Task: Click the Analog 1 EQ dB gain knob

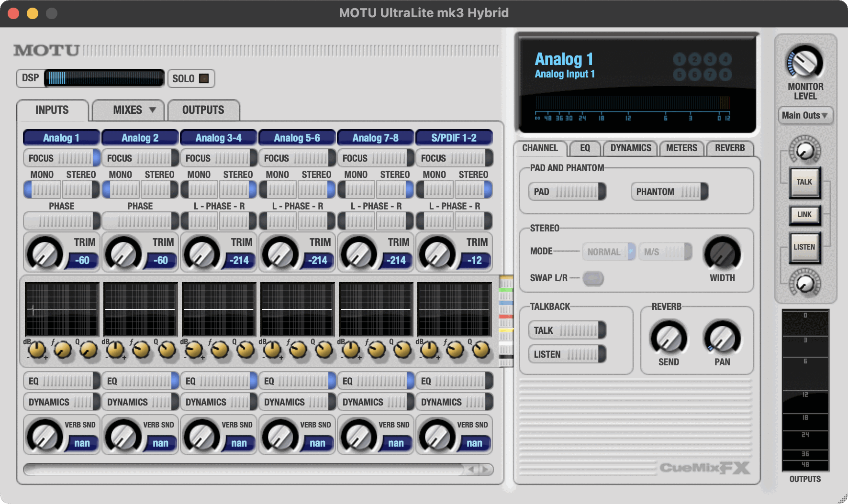Action: click(x=37, y=350)
